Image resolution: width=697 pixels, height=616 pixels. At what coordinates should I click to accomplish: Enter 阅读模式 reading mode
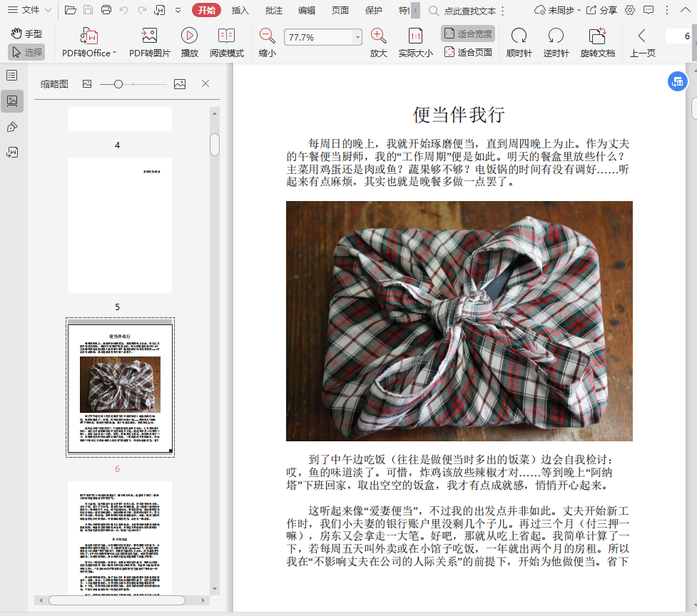(226, 36)
